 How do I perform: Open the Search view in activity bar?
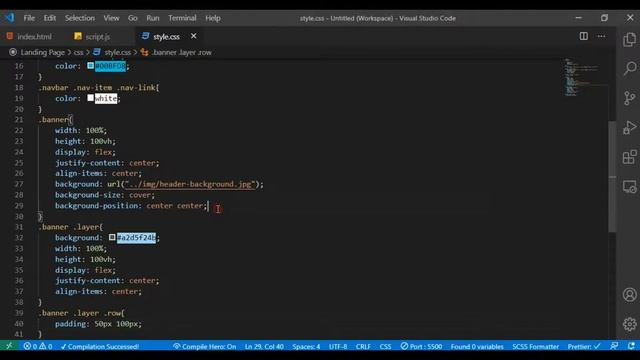pos(629,68)
